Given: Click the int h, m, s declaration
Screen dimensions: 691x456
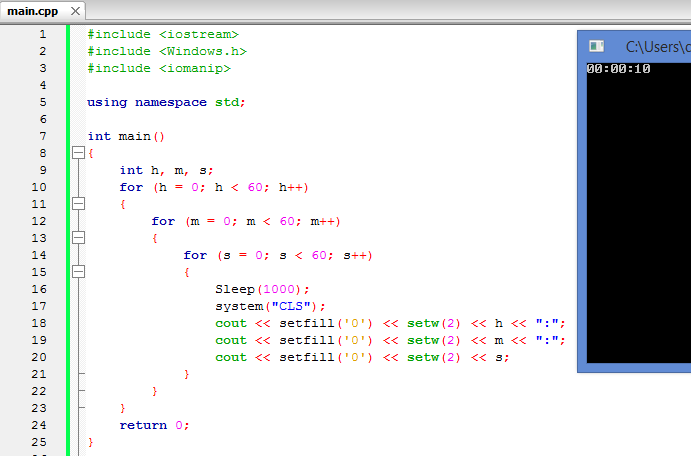Looking at the screenshot, I should (x=166, y=170).
